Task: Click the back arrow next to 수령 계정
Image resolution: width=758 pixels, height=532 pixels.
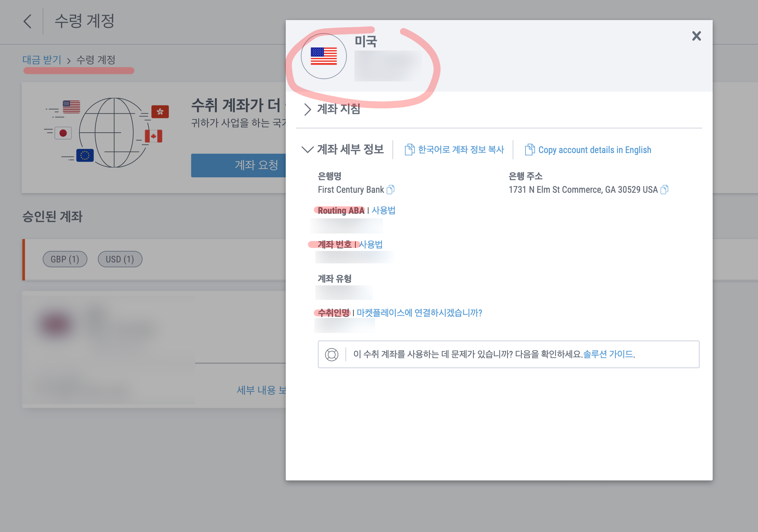Action: [28, 21]
